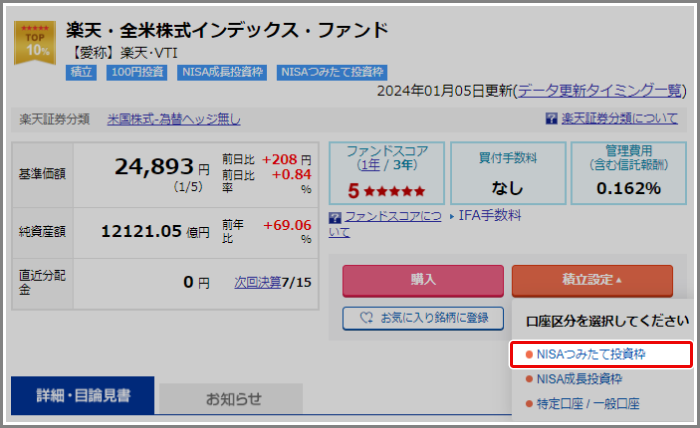The image size is (700, 428).
Task: Click the fund title 楽天・全米株式インデックス・ファンド
Action: pos(228,30)
